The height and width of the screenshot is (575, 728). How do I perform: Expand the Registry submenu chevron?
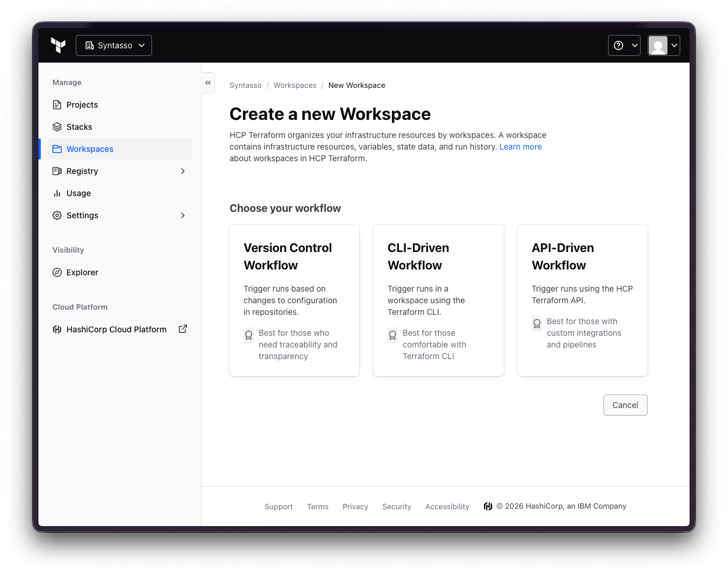(x=183, y=171)
